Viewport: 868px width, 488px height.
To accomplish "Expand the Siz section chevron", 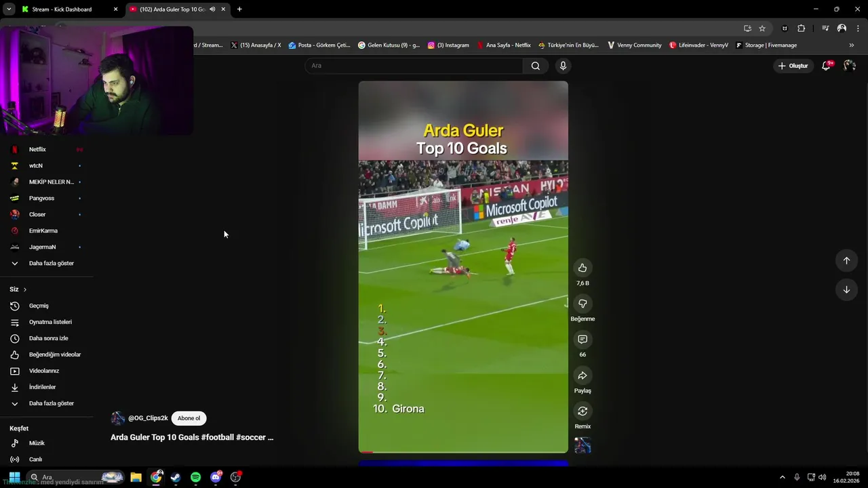I will click(25, 289).
